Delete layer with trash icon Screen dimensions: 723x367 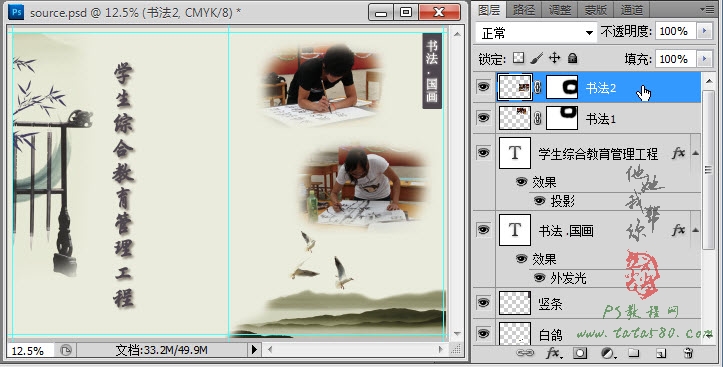coord(688,353)
